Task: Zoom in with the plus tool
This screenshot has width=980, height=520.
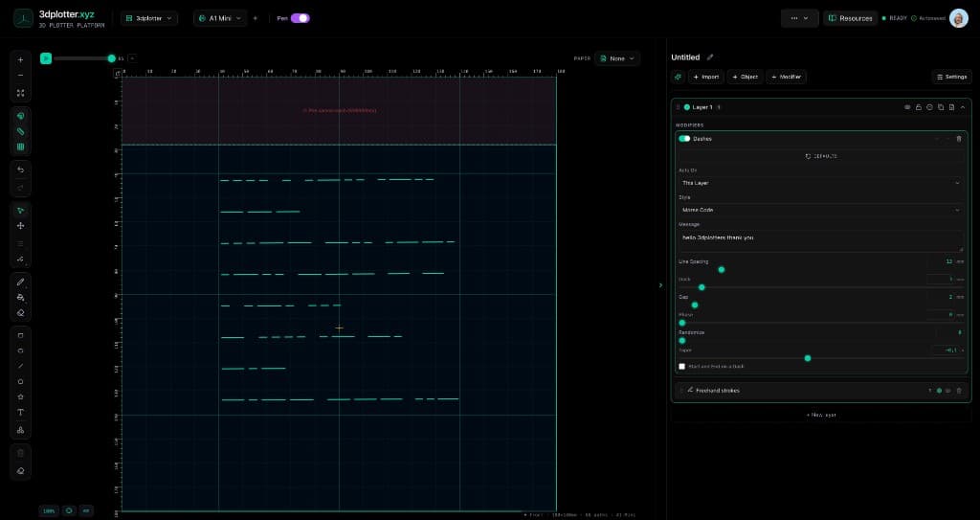Action: (x=21, y=60)
